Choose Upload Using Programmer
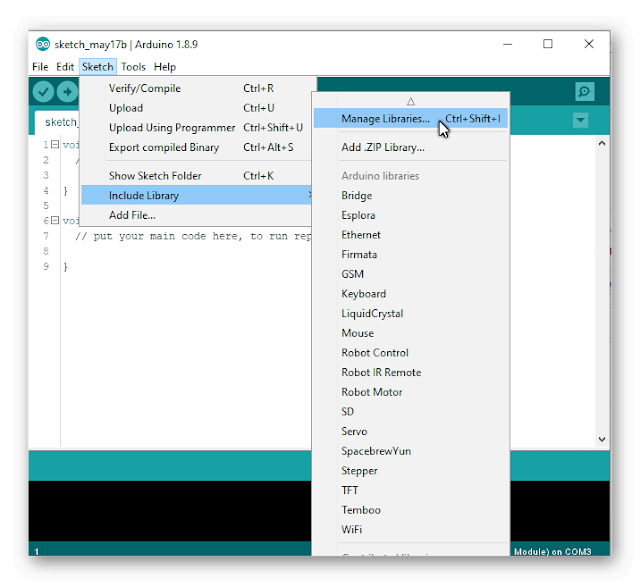The width and height of the screenshot is (640, 587). (198, 127)
